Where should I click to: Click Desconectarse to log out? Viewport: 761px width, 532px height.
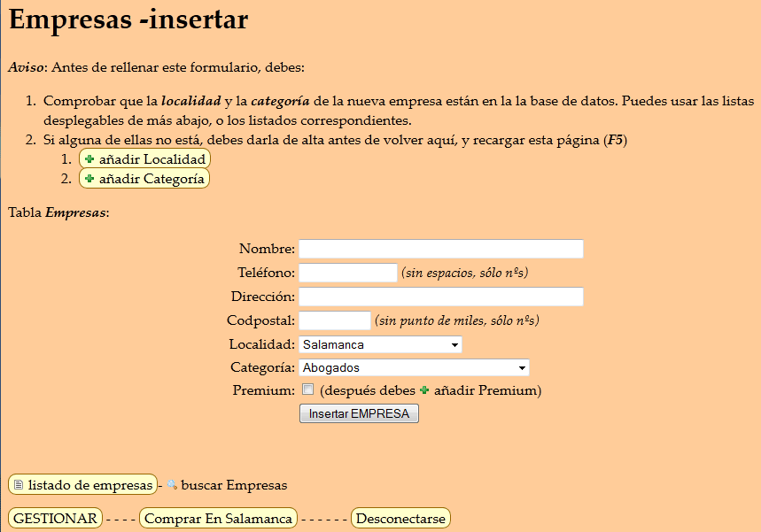[401, 519]
